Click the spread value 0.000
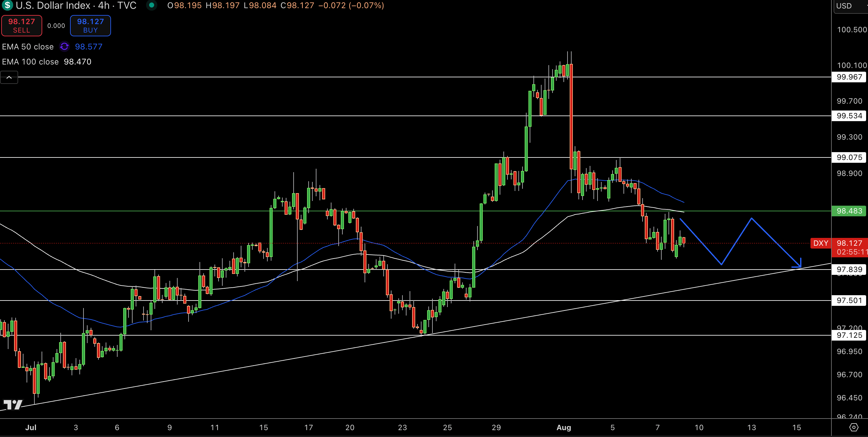868x437 pixels. coord(56,26)
